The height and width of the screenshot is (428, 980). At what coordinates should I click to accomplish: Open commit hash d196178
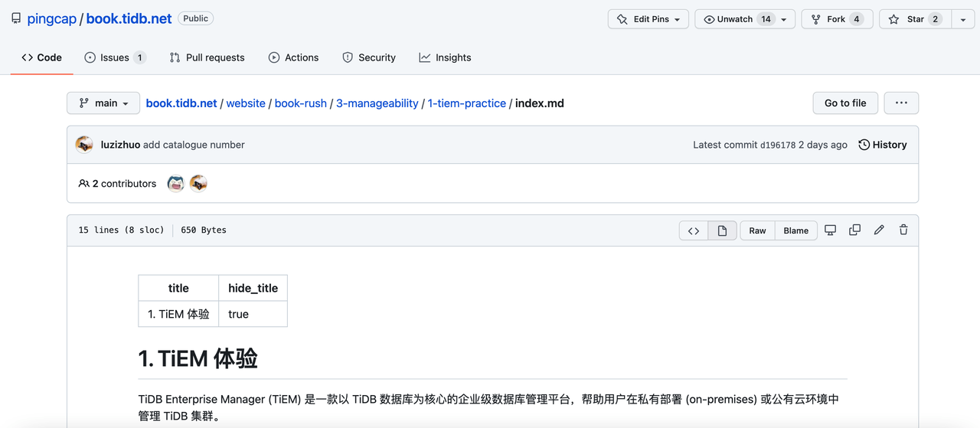[x=778, y=145]
